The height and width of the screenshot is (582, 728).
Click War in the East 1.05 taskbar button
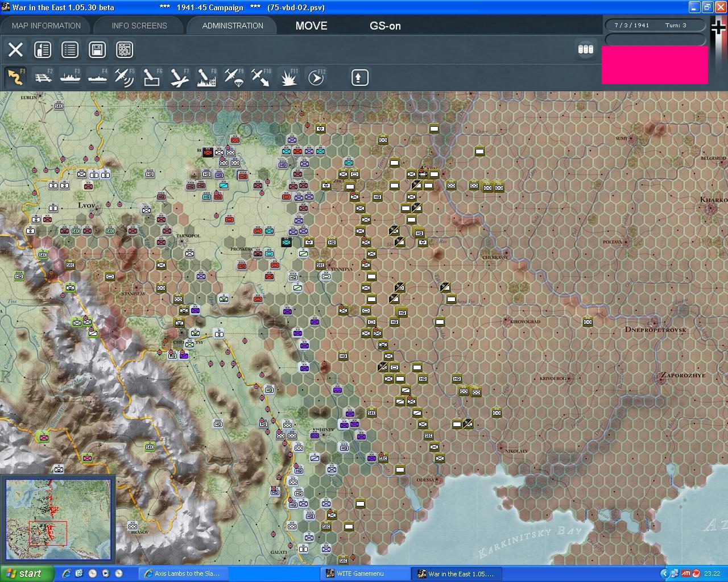tap(457, 573)
